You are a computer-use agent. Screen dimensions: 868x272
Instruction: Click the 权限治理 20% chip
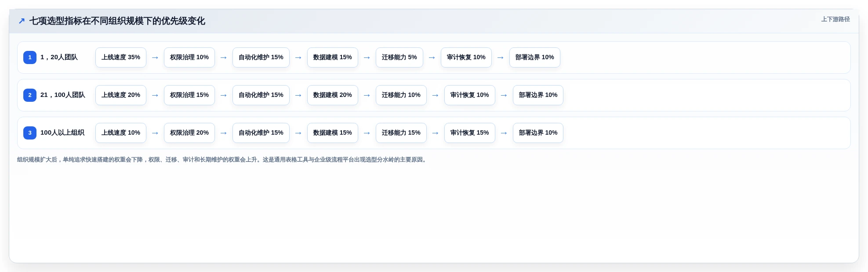[189, 133]
